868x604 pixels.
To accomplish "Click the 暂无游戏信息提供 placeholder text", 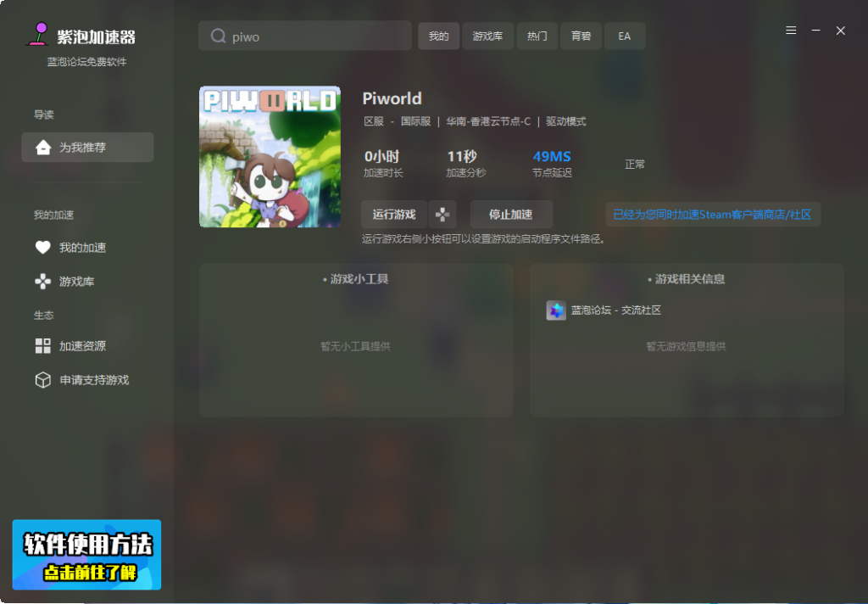I will click(686, 346).
